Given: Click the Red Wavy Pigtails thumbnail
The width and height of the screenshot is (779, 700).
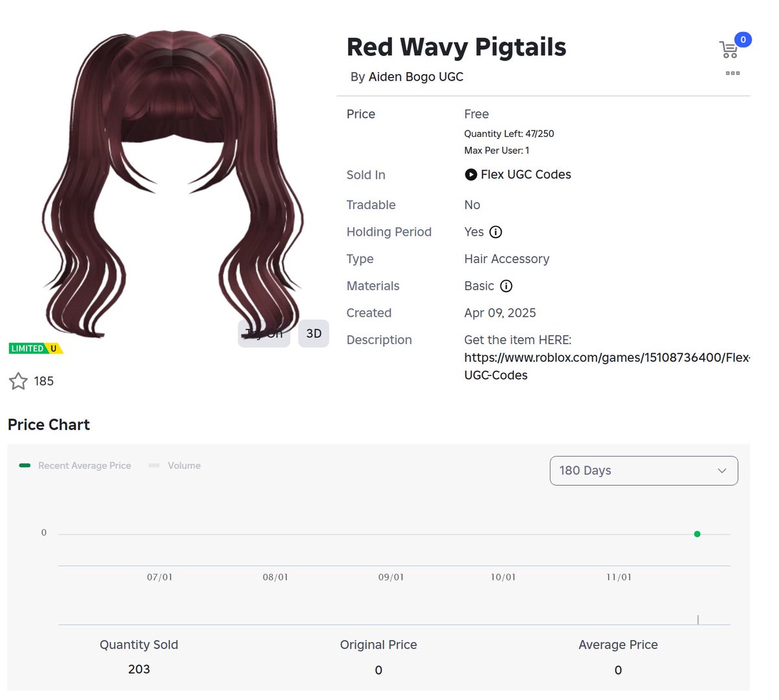Looking at the screenshot, I should (172, 185).
